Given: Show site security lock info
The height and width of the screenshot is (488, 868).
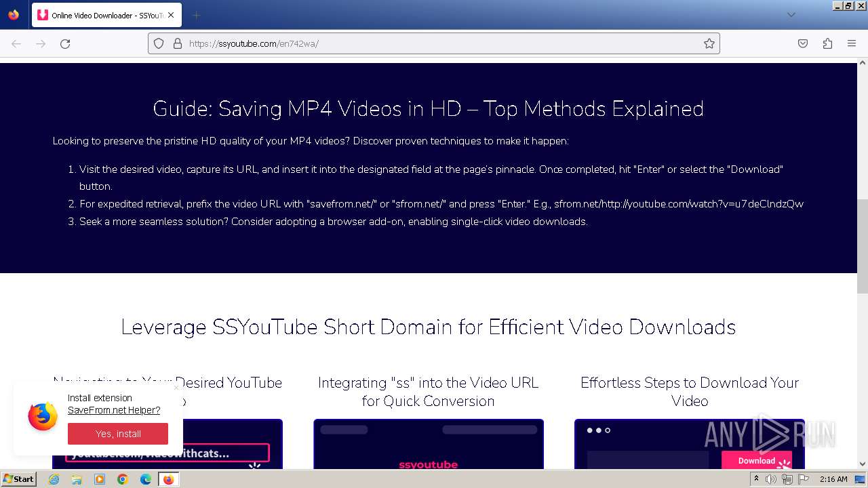Looking at the screenshot, I should 178,43.
